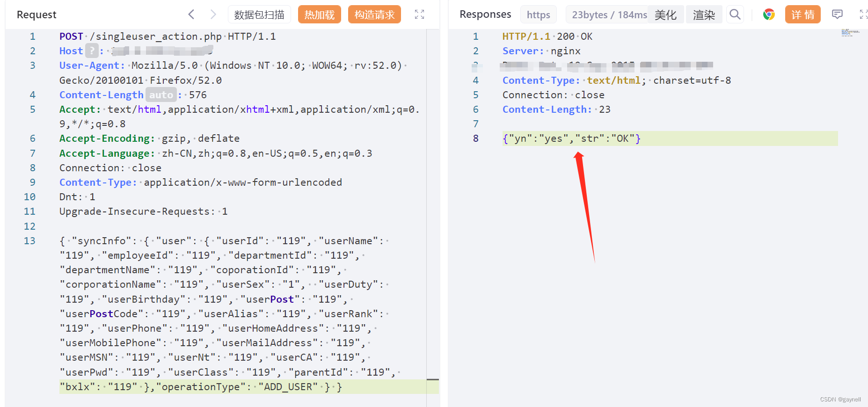Click the Accept-Encoding: gzip, deflate line
This screenshot has height=407, width=868.
click(149, 138)
